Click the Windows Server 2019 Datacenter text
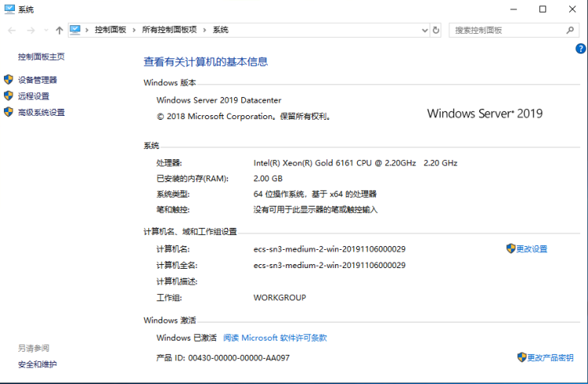This screenshot has width=588, height=384. 218,100
